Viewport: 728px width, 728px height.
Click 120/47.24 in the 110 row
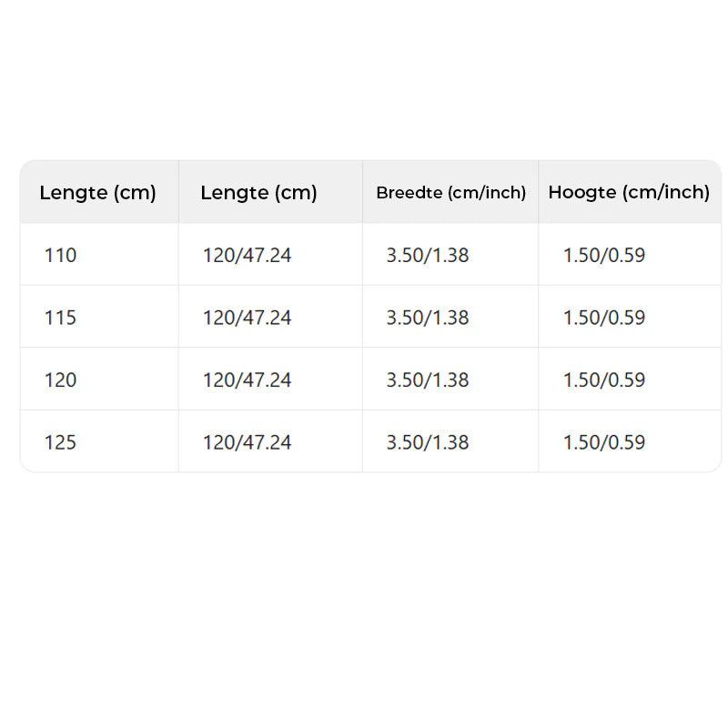(247, 256)
